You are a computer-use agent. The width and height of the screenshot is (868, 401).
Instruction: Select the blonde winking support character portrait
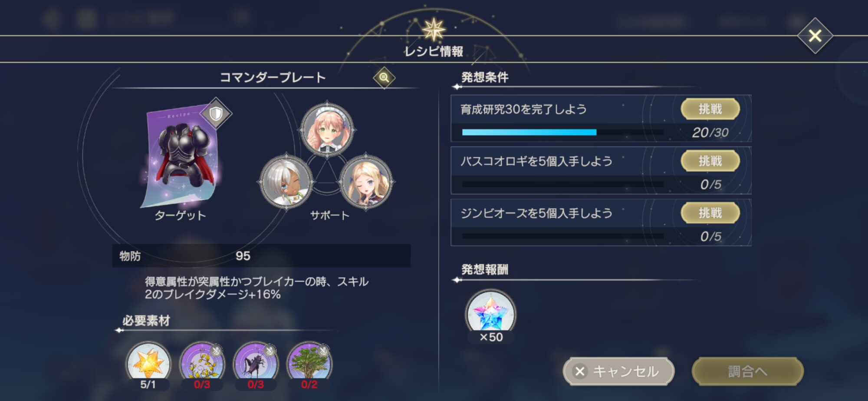click(x=366, y=181)
